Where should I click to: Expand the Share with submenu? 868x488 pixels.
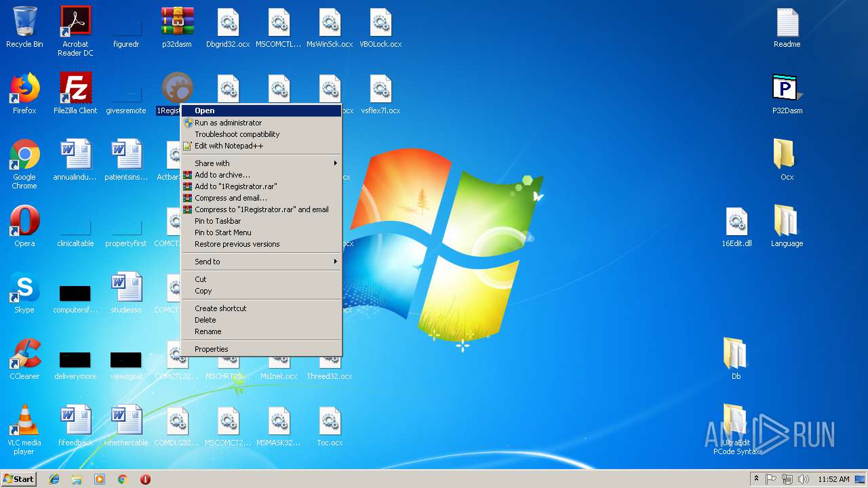[262, 163]
